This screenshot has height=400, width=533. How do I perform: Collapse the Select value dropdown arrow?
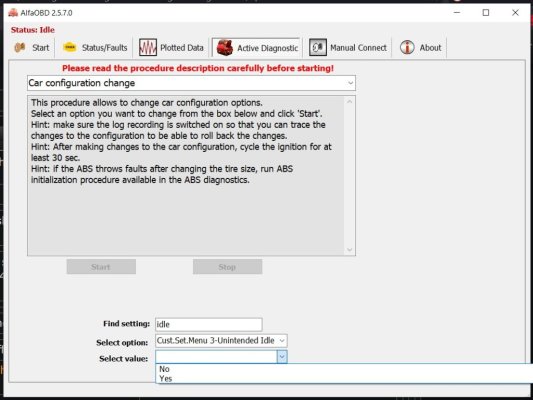[x=282, y=357]
